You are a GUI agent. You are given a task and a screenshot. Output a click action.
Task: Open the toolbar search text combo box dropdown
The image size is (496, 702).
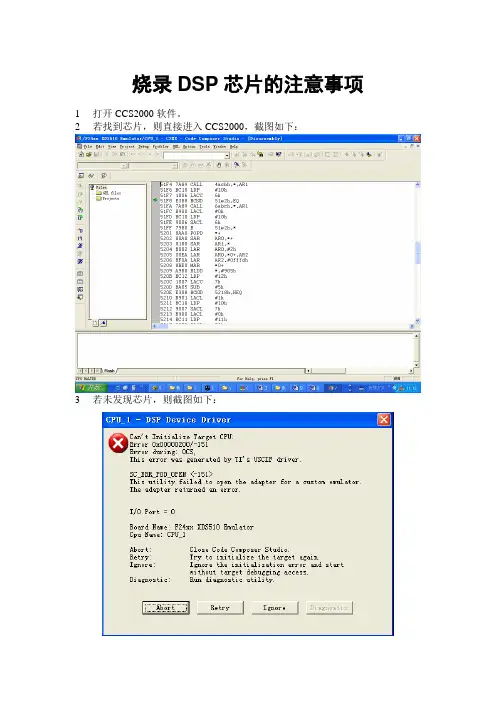pyautogui.click(x=227, y=155)
